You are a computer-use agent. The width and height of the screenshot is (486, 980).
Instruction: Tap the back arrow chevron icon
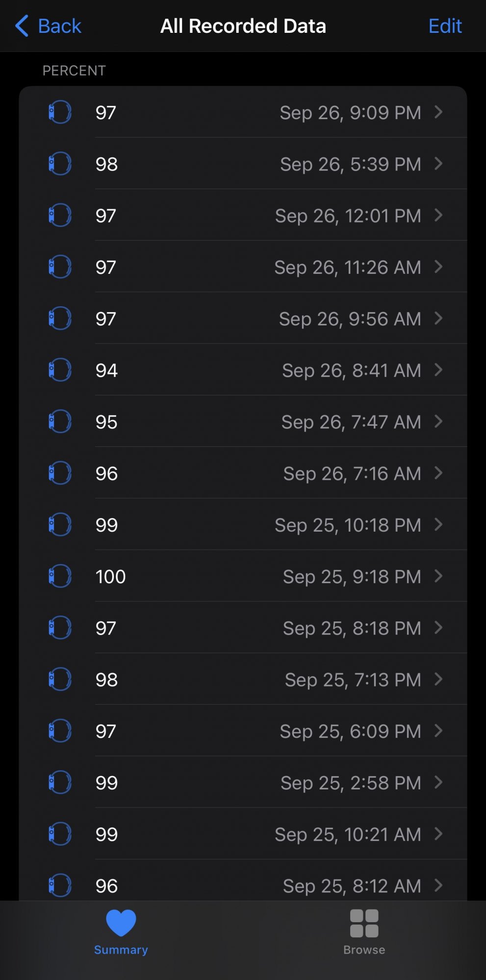22,26
